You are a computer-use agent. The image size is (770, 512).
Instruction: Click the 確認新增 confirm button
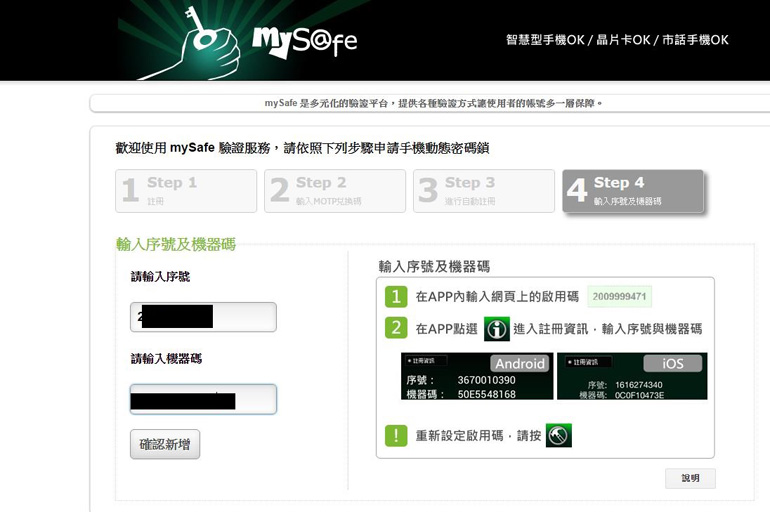pos(165,444)
